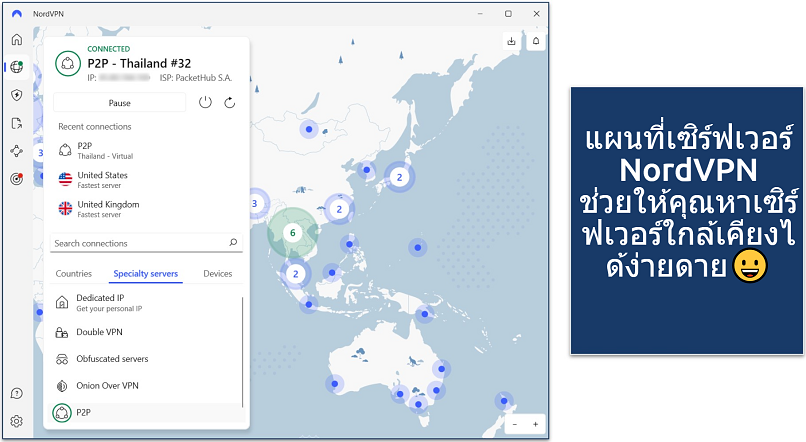Click the recent P2P Thailand icon
This screenshot has width=806, height=442.
click(65, 150)
